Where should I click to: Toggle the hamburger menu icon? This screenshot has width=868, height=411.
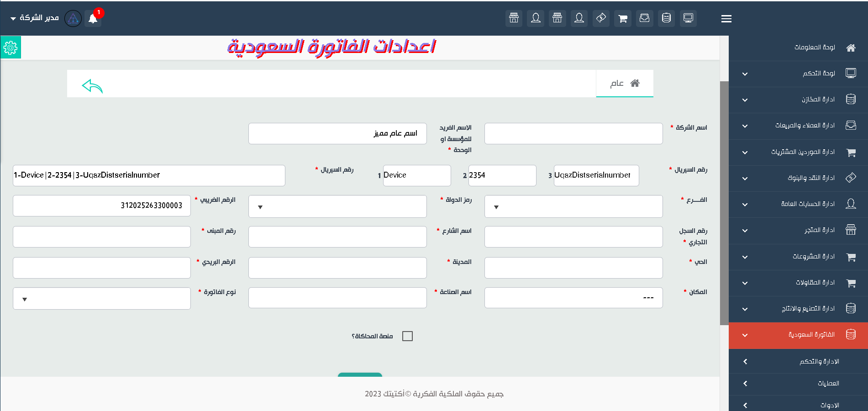point(726,19)
